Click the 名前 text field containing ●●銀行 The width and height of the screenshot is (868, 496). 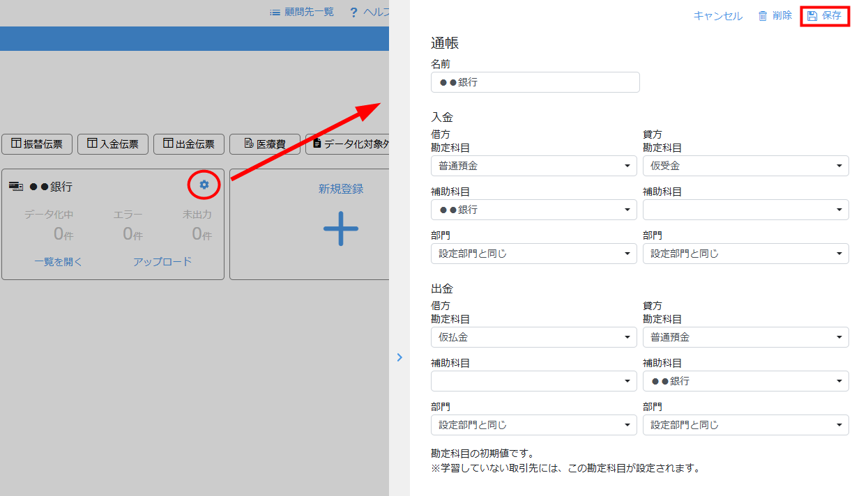[x=535, y=82]
